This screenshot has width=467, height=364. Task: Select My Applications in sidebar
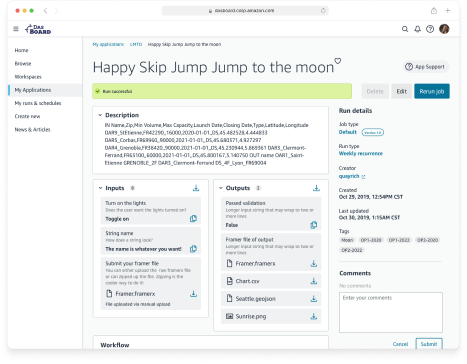tap(45, 90)
